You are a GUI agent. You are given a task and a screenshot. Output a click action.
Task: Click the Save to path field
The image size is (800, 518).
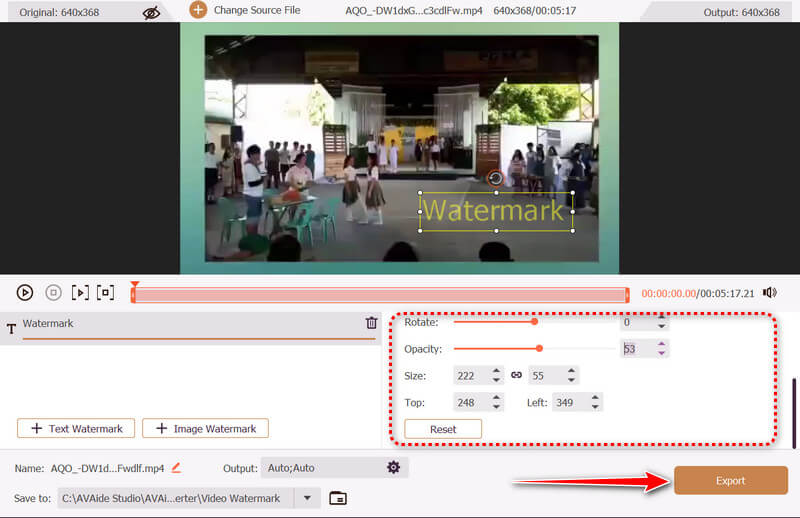click(x=176, y=498)
